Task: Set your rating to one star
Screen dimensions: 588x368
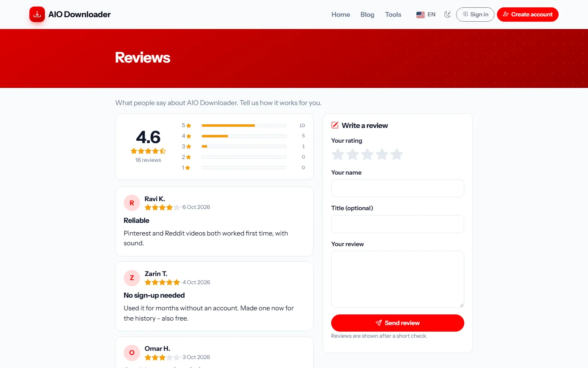Action: coord(338,155)
